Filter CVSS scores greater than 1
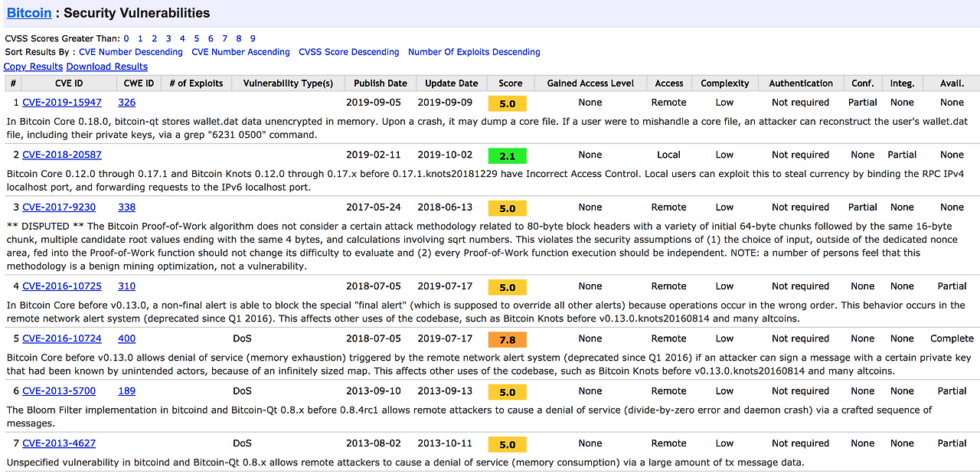 pyautogui.click(x=141, y=38)
